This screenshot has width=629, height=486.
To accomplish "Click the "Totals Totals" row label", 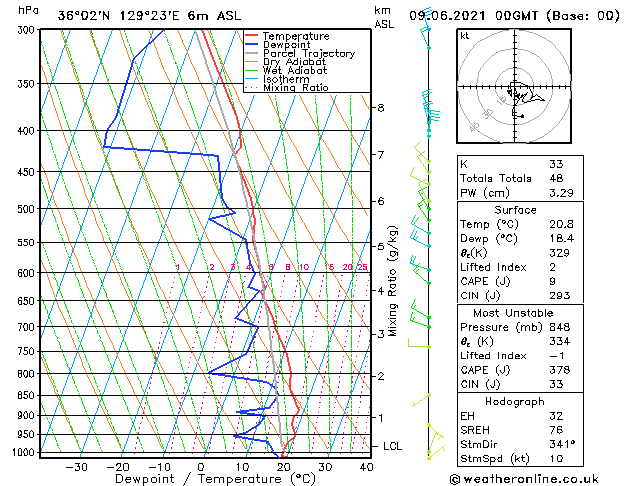I will (x=496, y=178).
